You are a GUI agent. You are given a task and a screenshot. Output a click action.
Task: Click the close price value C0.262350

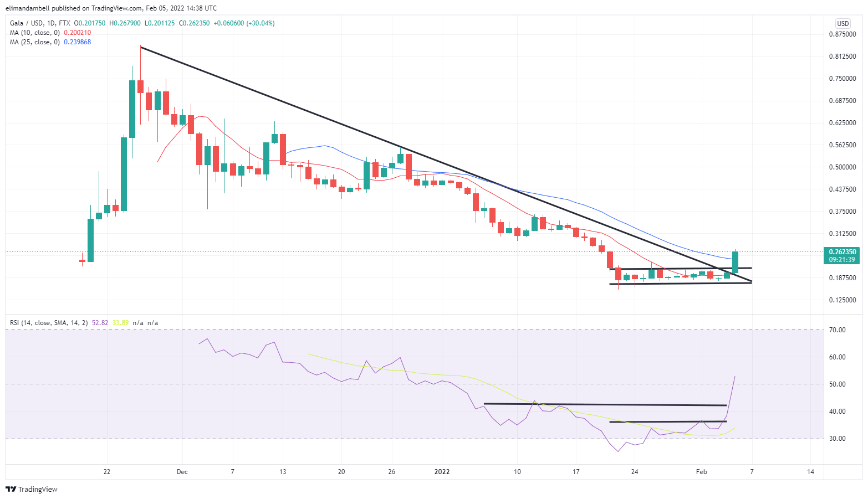click(194, 23)
